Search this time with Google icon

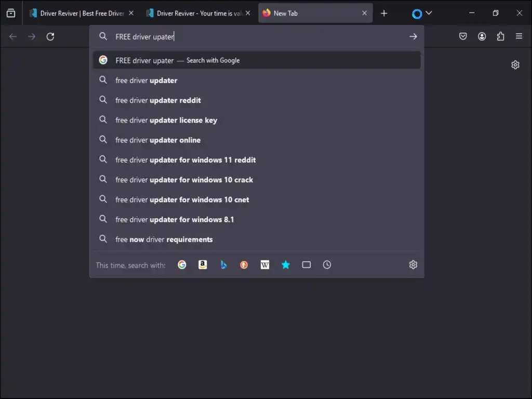click(x=182, y=264)
